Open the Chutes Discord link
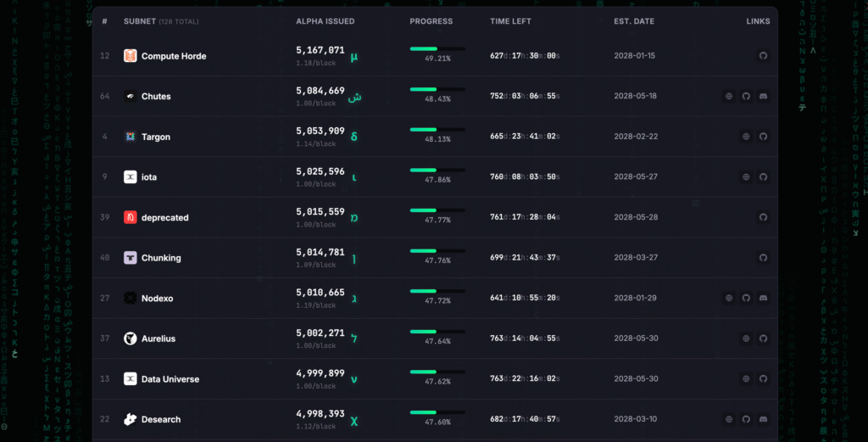Screen dimensions: 868x442 coord(762,97)
